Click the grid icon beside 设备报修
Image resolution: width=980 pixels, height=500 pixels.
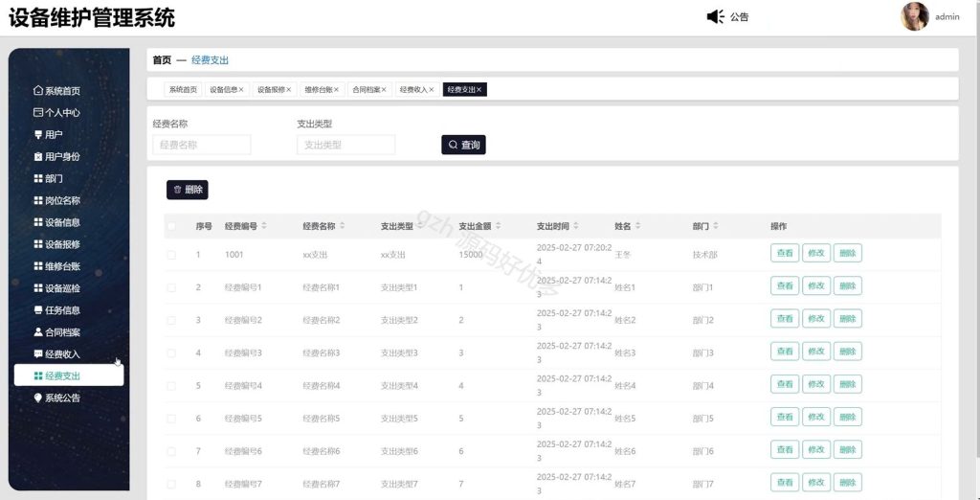click(x=38, y=244)
